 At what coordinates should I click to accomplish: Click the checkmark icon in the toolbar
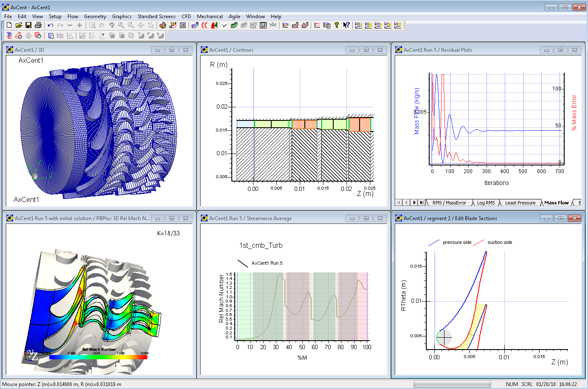(224, 25)
